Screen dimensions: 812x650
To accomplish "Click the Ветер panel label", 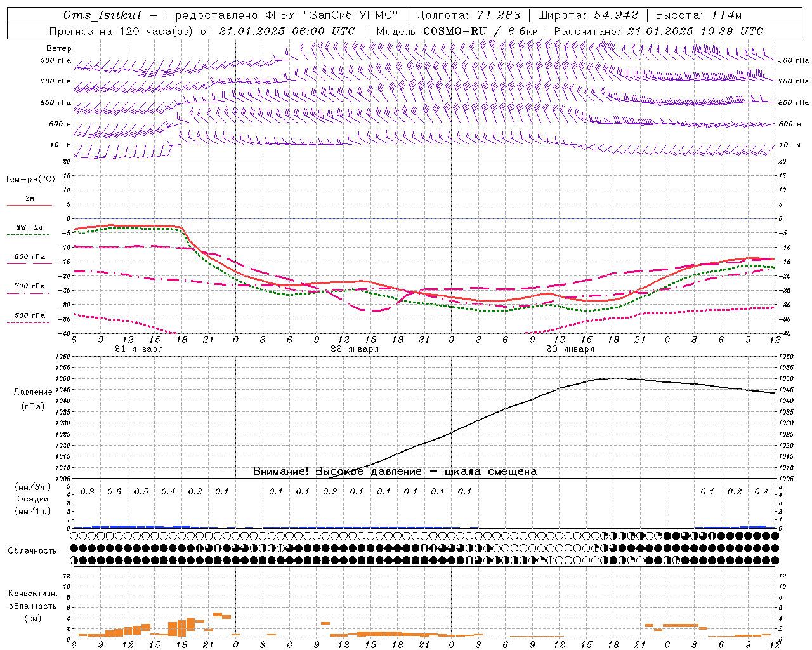I will pyautogui.click(x=59, y=48).
